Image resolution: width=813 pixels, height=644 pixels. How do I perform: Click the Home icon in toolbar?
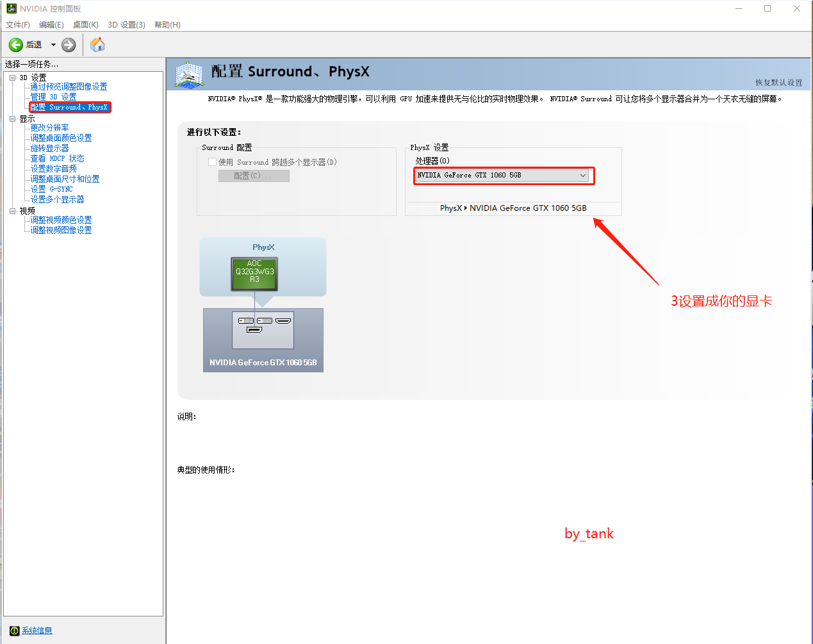click(x=97, y=45)
